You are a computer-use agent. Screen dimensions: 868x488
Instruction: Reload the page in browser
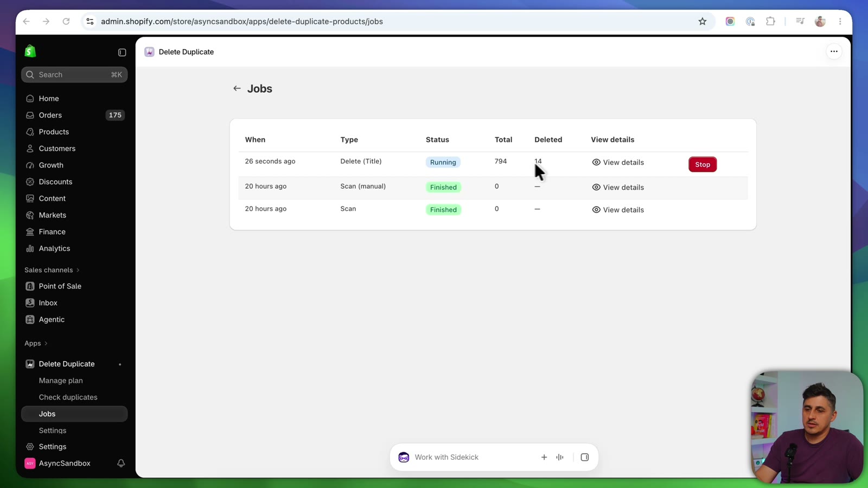[66, 22]
